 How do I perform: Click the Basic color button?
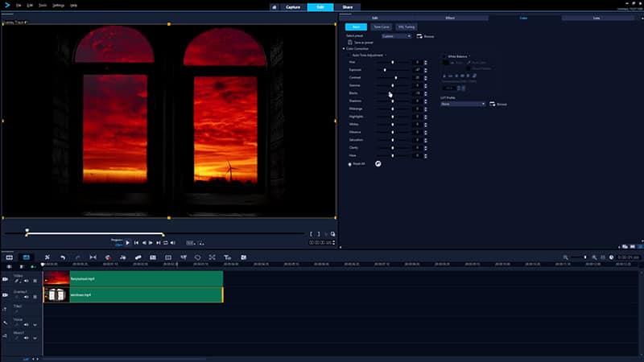356,27
